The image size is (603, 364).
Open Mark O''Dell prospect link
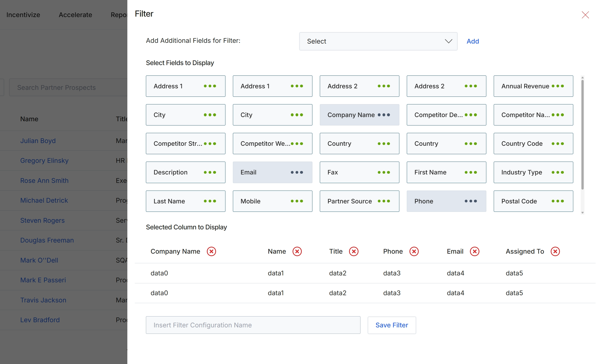(x=39, y=260)
